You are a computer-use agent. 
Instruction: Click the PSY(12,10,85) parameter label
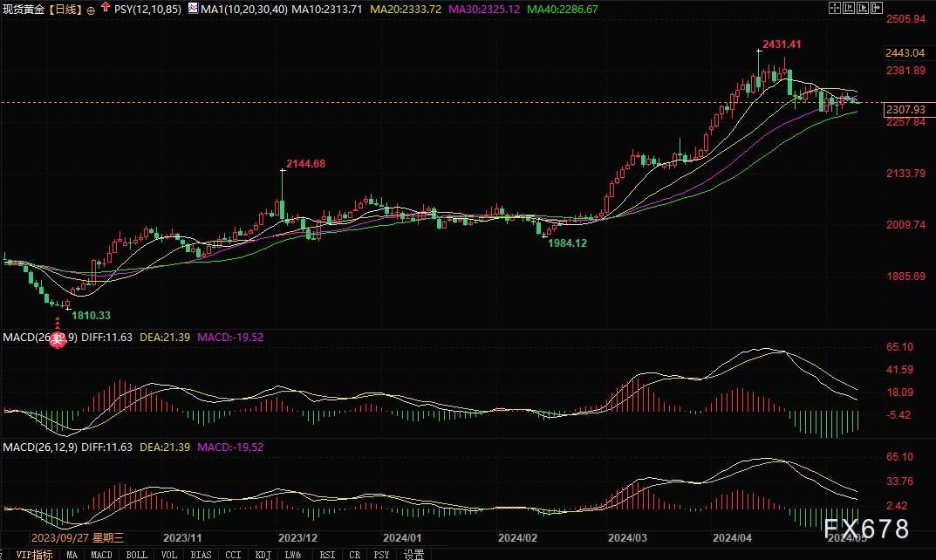click(148, 8)
